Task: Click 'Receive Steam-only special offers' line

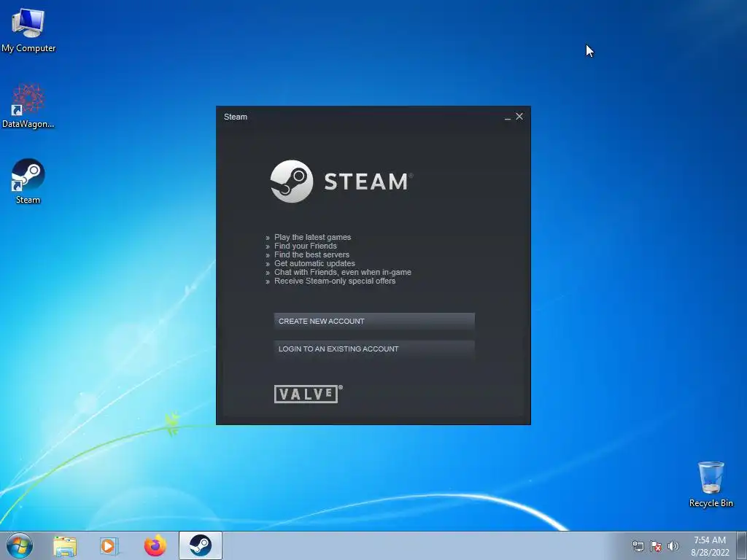Action: [335, 281]
